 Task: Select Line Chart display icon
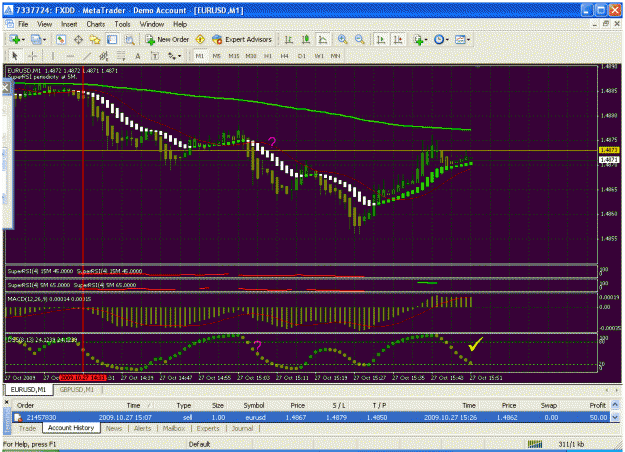click(x=323, y=39)
